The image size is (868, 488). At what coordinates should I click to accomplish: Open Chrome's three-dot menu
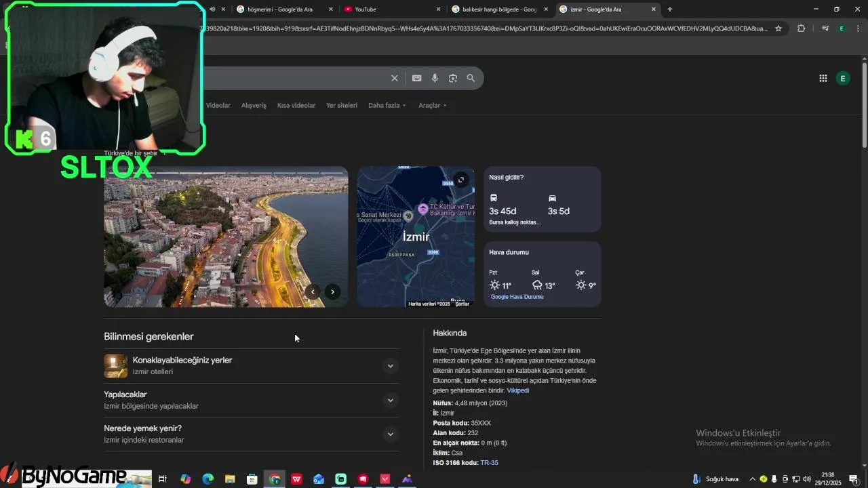858,28
